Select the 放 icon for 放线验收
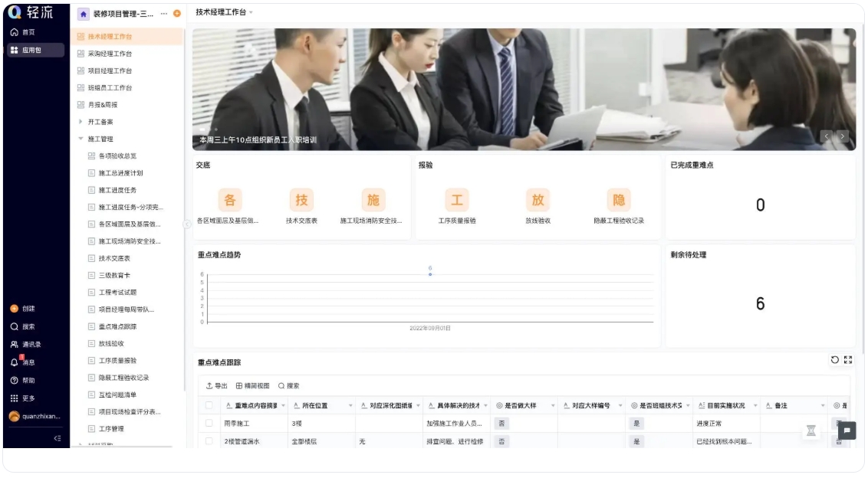 (x=538, y=199)
